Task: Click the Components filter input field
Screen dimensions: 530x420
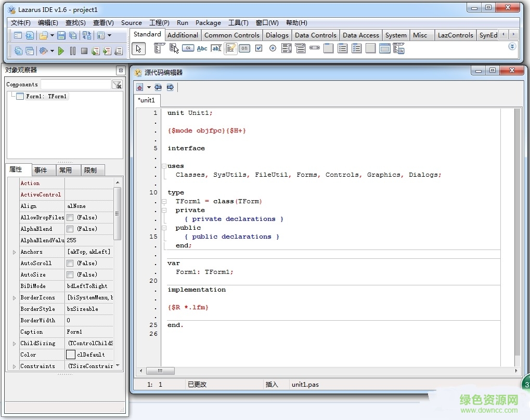Action: [75, 84]
